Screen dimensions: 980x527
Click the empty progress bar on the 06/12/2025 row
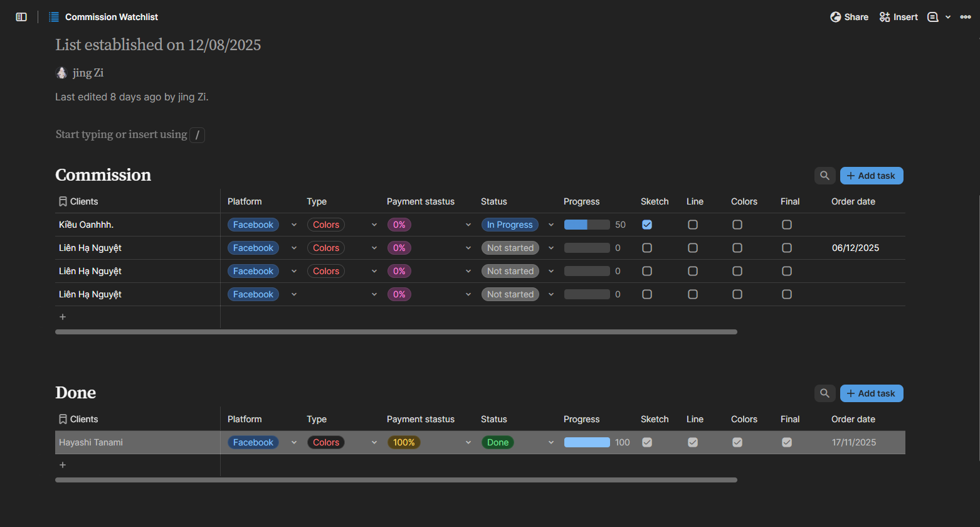(x=587, y=248)
